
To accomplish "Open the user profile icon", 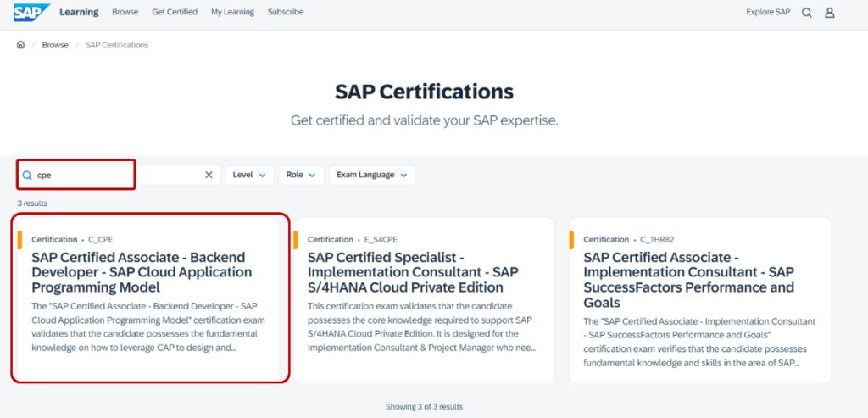I will coord(829,13).
